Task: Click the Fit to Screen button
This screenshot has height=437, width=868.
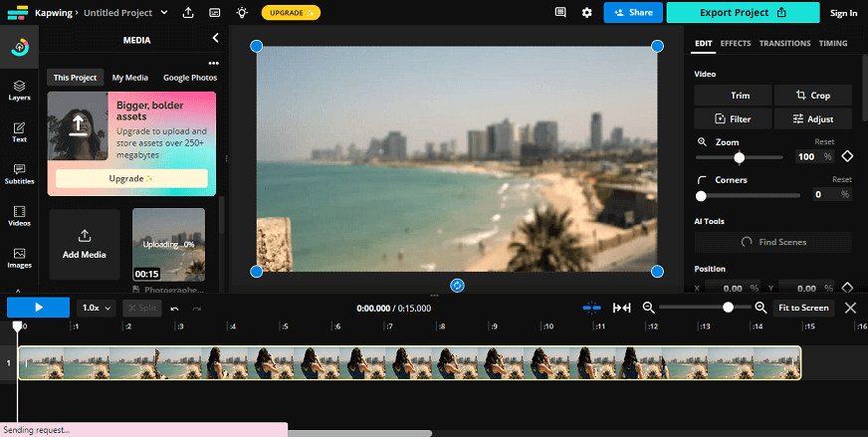Action: click(x=803, y=308)
